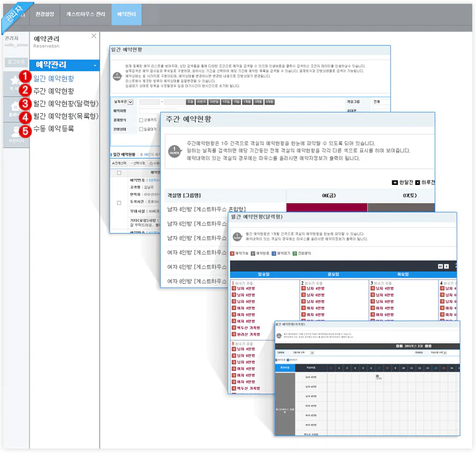Open 주간 예약현황 menu link

(x=53, y=91)
